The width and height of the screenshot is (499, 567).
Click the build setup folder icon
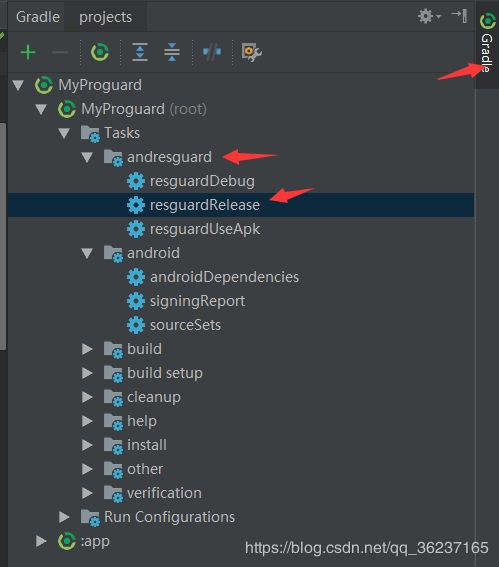[113, 374]
